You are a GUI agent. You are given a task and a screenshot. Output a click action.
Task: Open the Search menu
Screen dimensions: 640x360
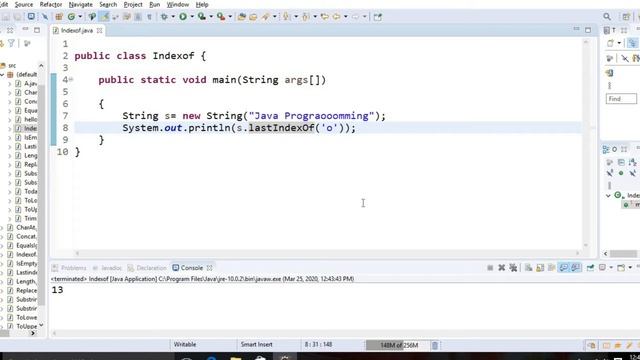coord(108,4)
